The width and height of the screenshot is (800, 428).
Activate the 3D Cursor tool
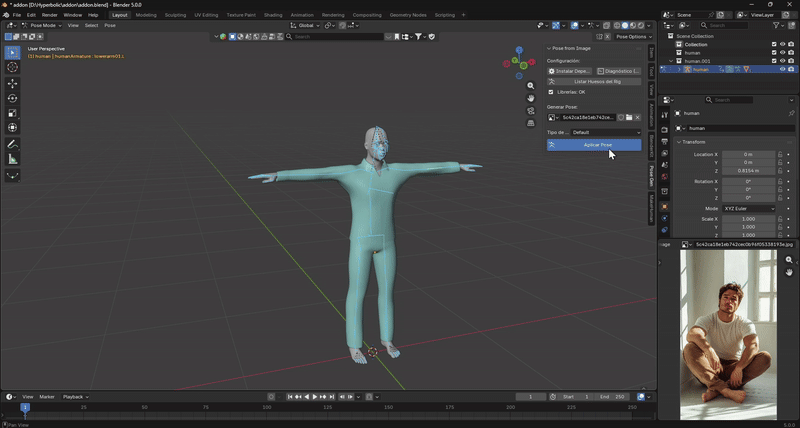(12, 67)
